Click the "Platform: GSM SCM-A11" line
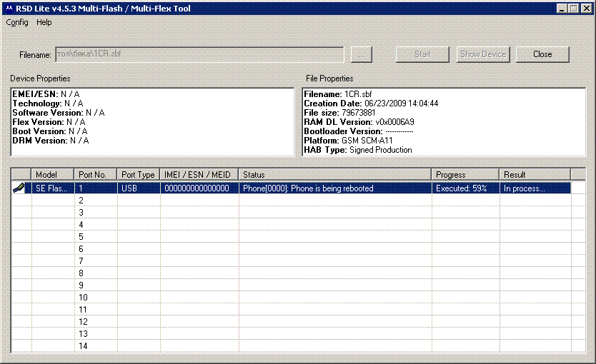The image size is (596, 364). point(348,141)
